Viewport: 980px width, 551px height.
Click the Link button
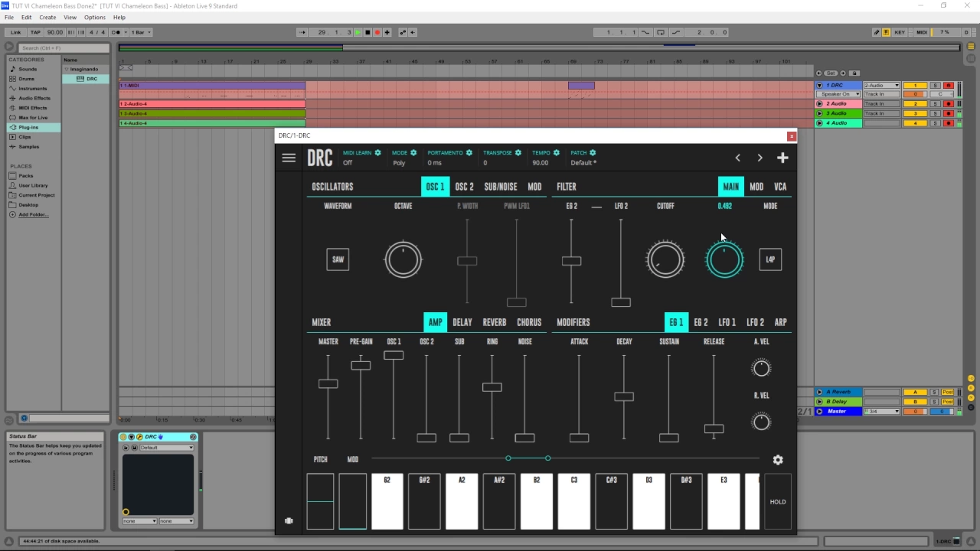15,32
